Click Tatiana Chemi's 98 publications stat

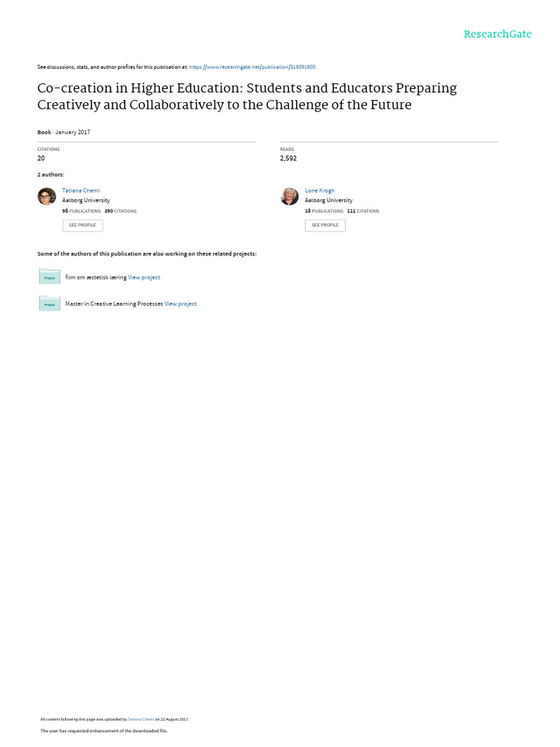point(81,211)
